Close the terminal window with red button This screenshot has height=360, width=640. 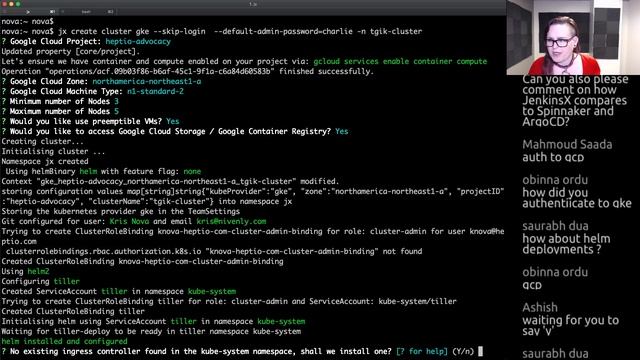pos(4,4)
